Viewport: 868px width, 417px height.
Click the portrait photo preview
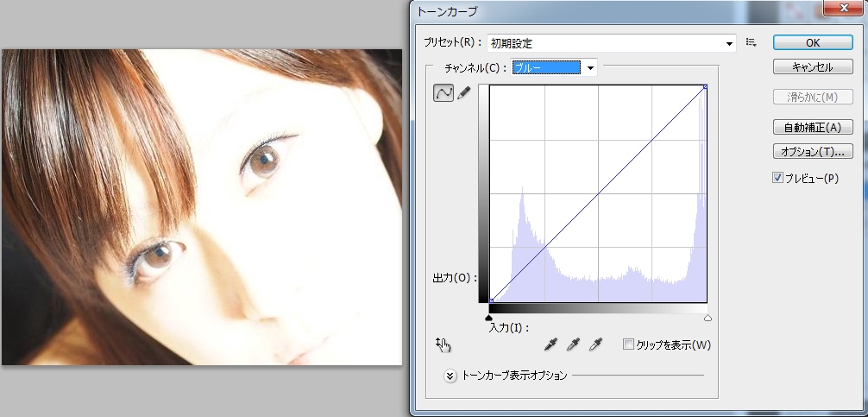[x=202, y=207]
